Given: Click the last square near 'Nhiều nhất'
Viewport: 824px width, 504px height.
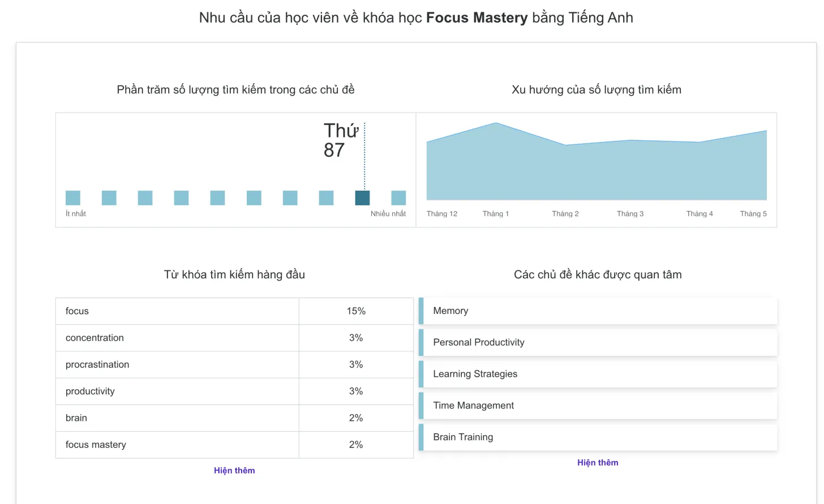Looking at the screenshot, I should point(400,197).
